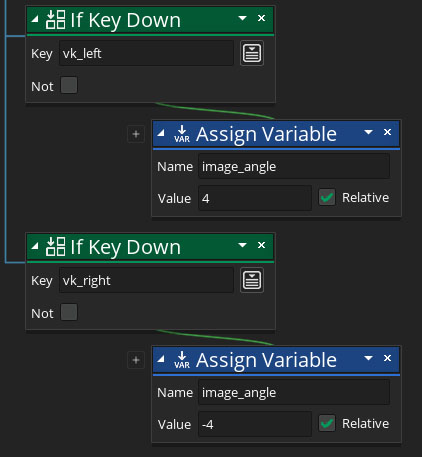The image size is (422, 457).
Task: Enable Not checkbox for vk_left condition
Action: click(69, 85)
